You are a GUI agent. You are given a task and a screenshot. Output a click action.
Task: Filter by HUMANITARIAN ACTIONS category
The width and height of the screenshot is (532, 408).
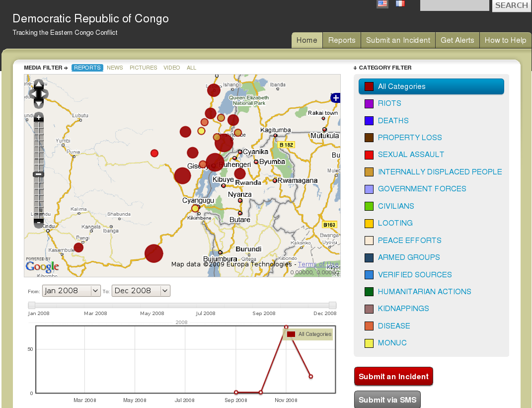424,292
